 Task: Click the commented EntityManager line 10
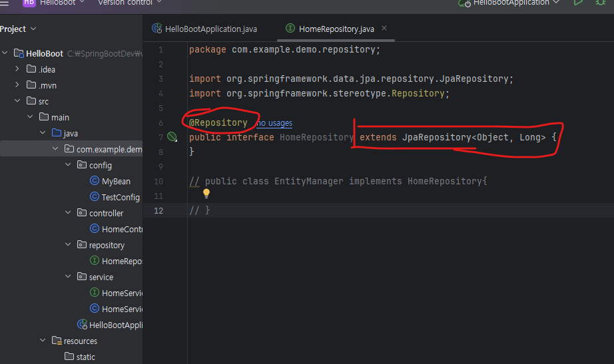click(338, 181)
